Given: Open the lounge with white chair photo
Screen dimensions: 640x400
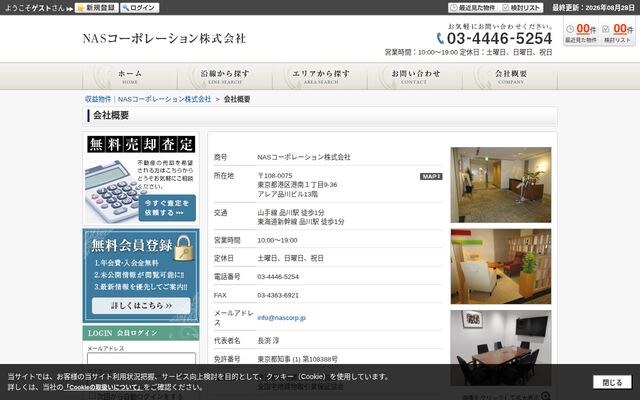Looking at the screenshot, I should click(501, 266).
